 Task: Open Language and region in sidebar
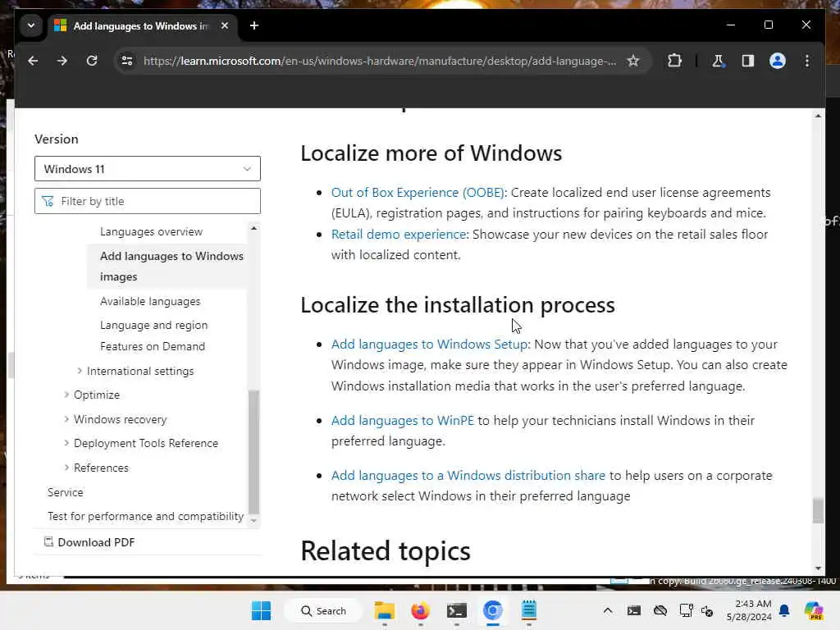(x=153, y=325)
